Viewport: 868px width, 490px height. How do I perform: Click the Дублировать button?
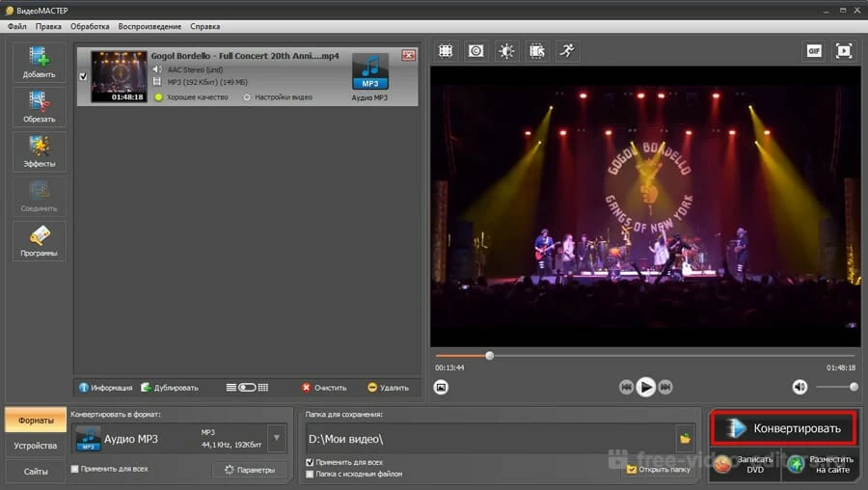click(x=170, y=388)
